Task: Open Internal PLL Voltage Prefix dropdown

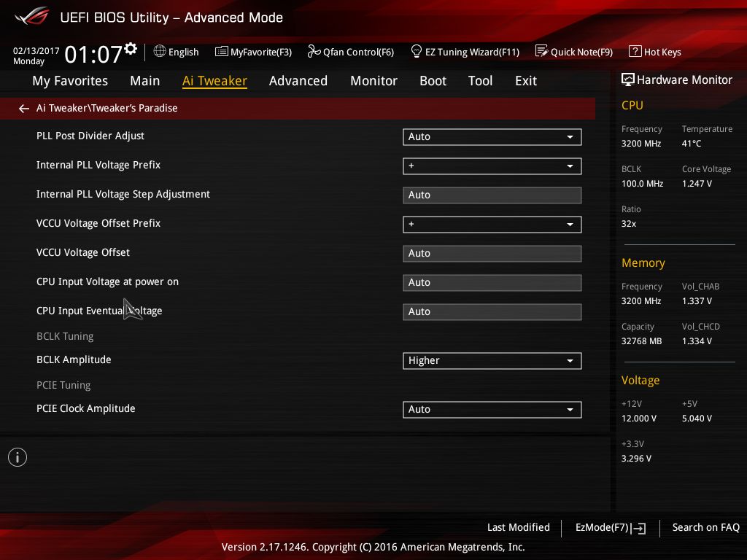Action: [492, 166]
